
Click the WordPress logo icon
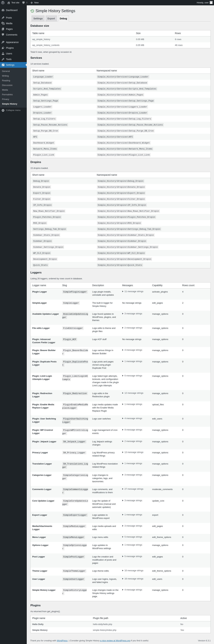3,3
